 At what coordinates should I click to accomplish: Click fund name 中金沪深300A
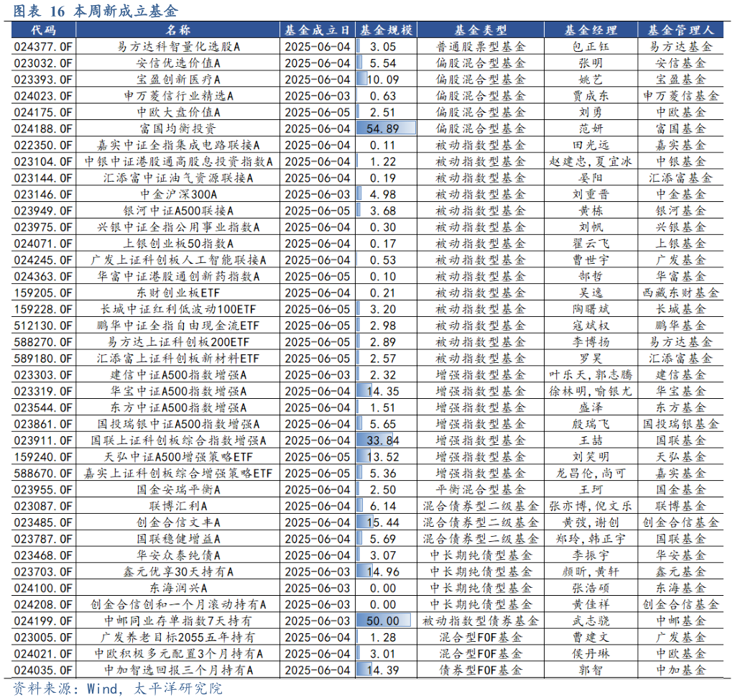tap(178, 194)
